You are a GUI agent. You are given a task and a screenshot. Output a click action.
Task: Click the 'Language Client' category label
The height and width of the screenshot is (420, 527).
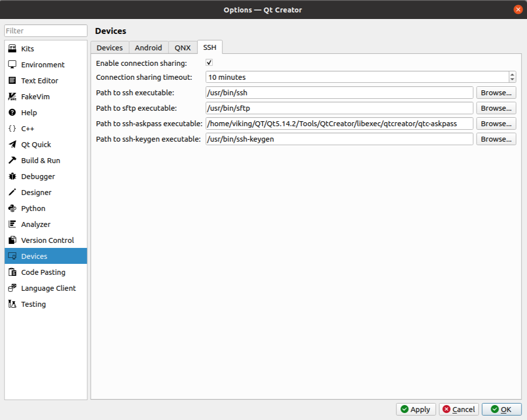pos(48,288)
